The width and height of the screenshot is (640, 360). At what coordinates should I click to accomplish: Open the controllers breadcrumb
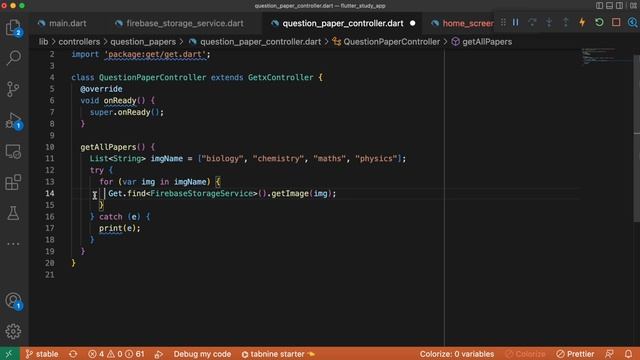point(79,42)
